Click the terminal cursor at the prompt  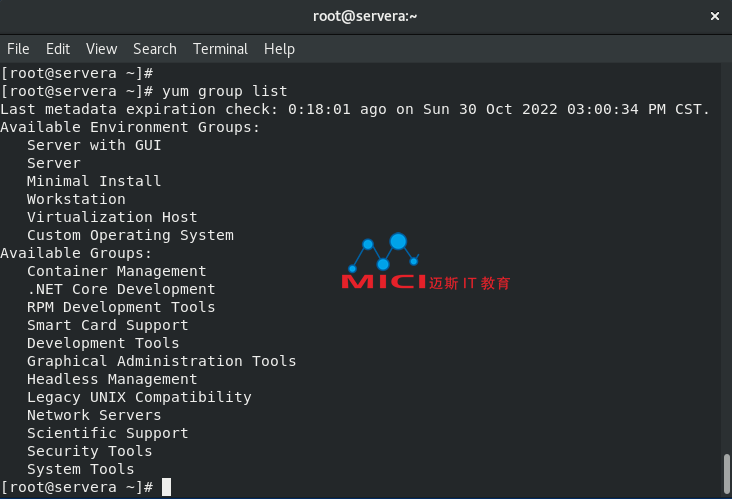click(167, 487)
